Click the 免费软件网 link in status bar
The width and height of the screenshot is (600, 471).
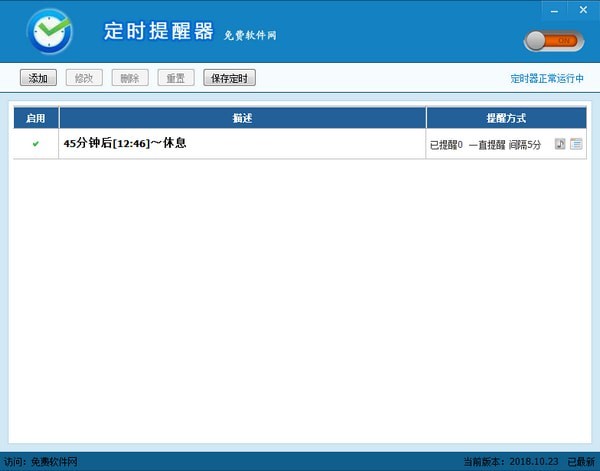pos(54,462)
